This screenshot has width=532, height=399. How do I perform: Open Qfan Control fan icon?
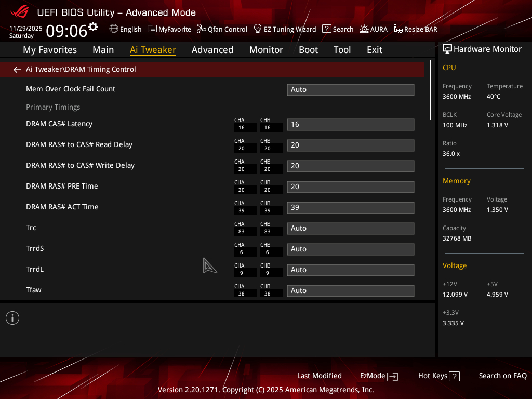[201, 29]
